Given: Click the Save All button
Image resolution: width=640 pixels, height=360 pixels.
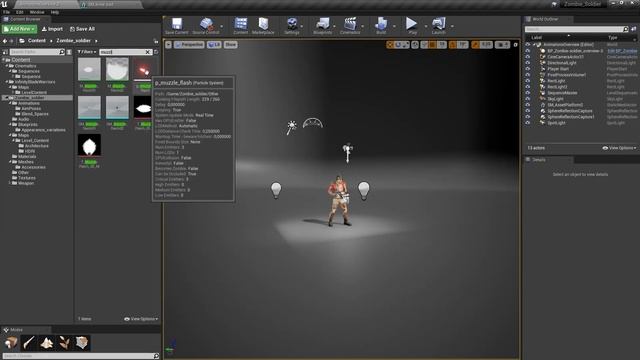Looking at the screenshot, I should pos(82,29).
